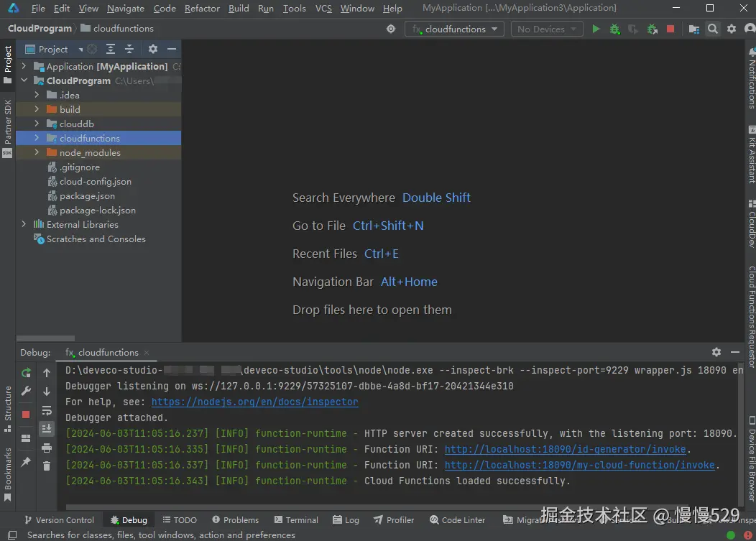Open Project Structure folder icon in toolbar
The image size is (756, 541).
[x=693, y=29]
